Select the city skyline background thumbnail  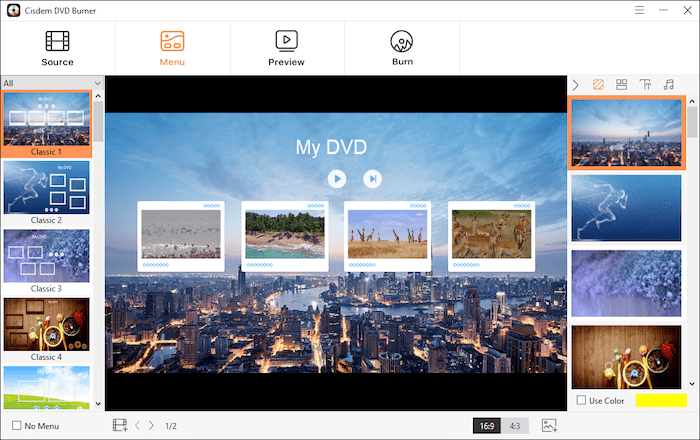627,133
